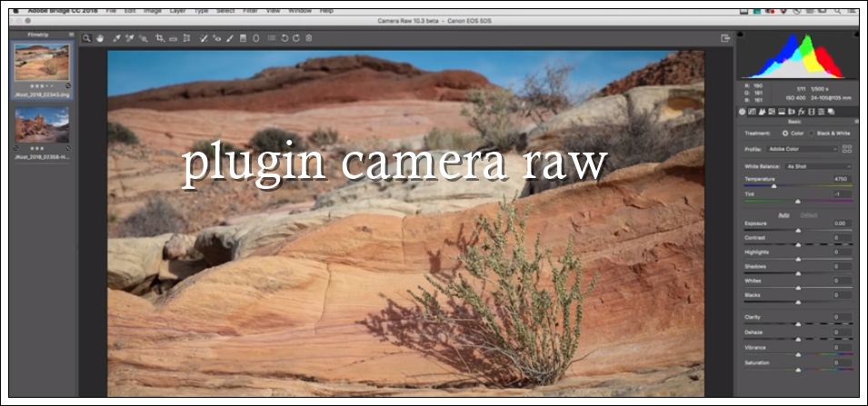
Task: Click the Default tone link
Action: point(809,214)
